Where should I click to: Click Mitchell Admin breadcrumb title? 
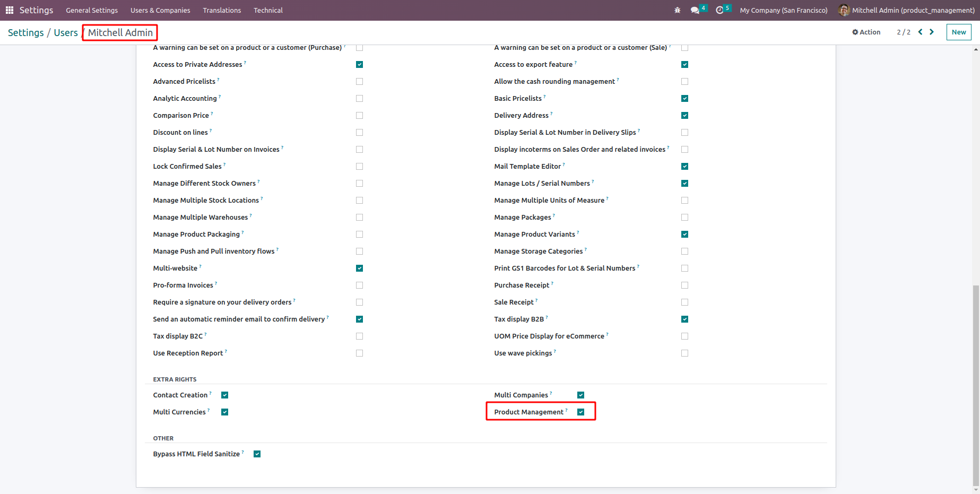tap(120, 32)
